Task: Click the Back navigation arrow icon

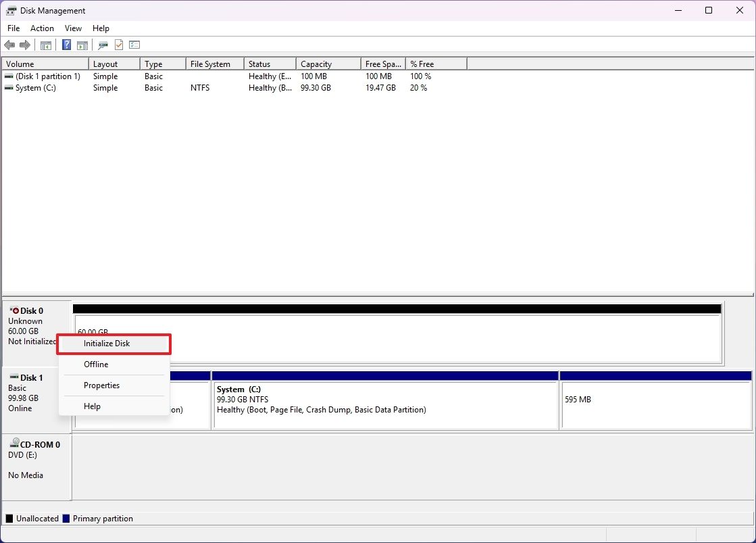Action: pos(9,45)
